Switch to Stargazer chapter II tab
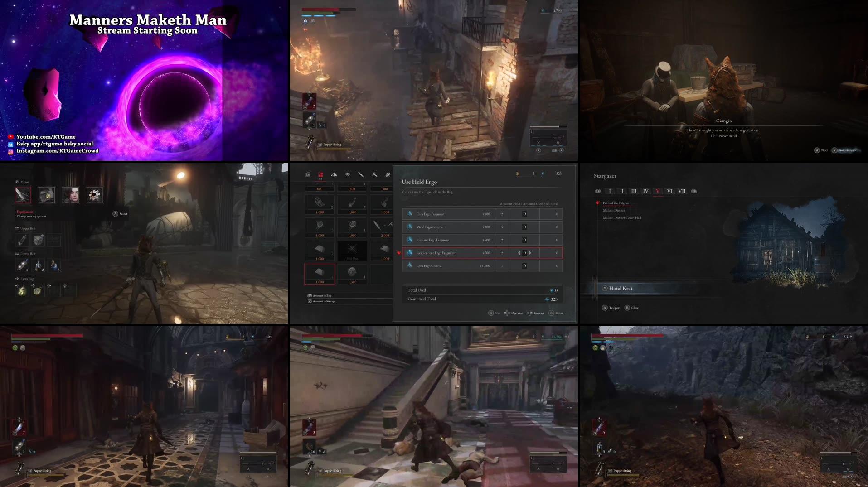This screenshot has height=487, width=868. click(622, 191)
